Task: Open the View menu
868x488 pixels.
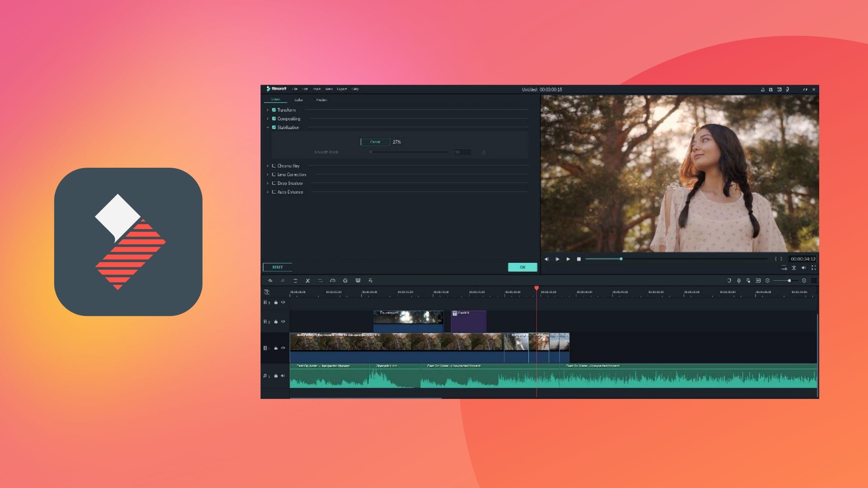Action: click(x=329, y=89)
